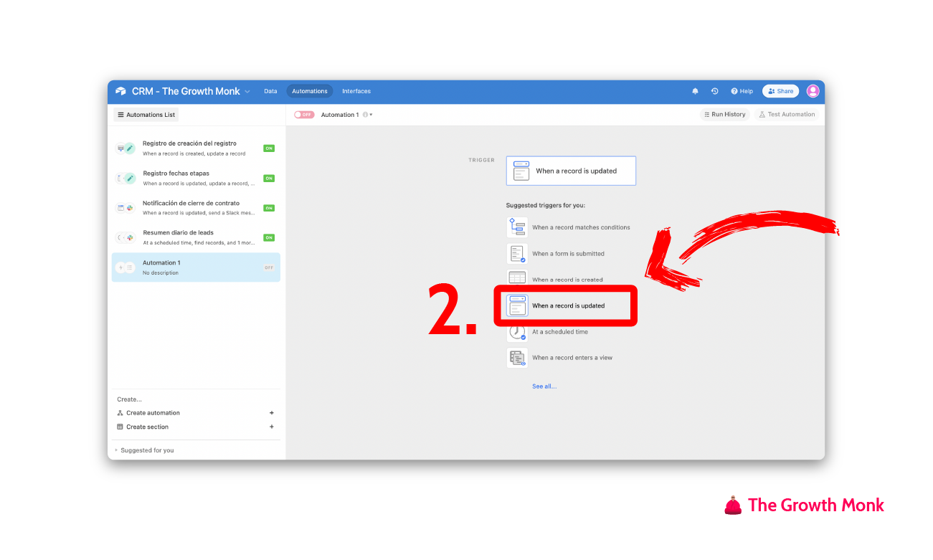Select Resumen diario de leads automation
Viewport: 933px width, 560px height.
pos(196,237)
